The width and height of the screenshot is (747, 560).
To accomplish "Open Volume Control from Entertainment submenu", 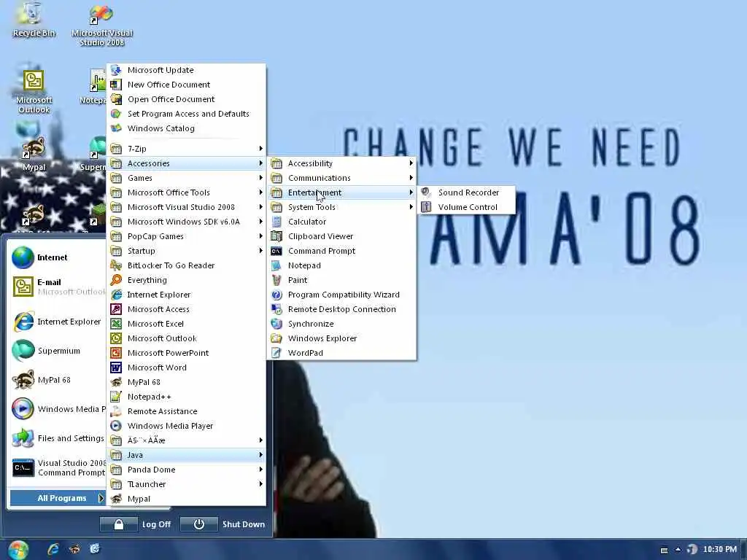I will pyautogui.click(x=466, y=207).
